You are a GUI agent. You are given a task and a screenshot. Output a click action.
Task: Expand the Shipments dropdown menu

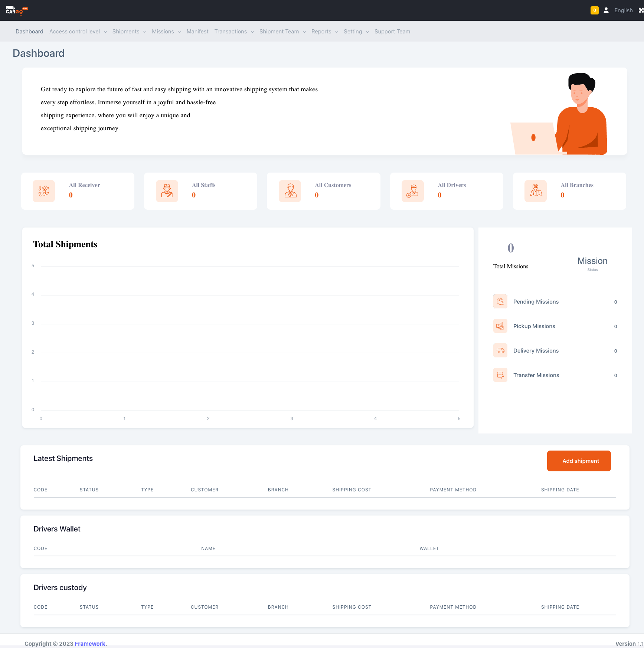pyautogui.click(x=129, y=32)
